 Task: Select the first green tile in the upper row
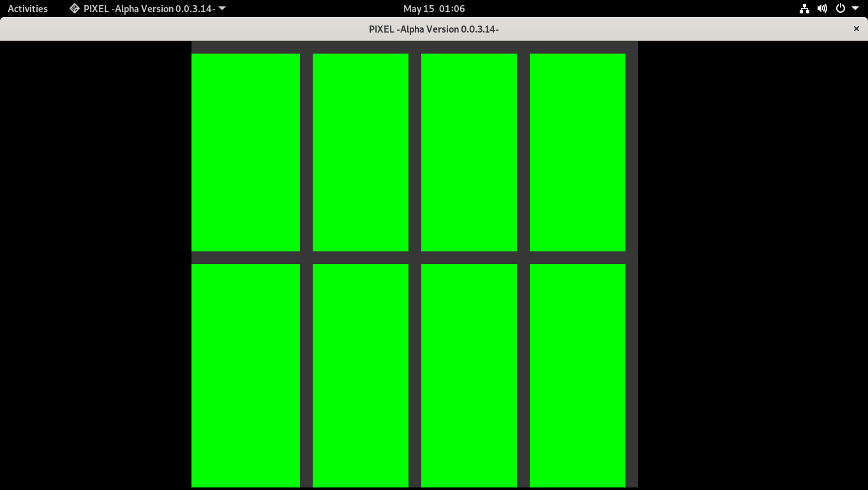pos(246,152)
